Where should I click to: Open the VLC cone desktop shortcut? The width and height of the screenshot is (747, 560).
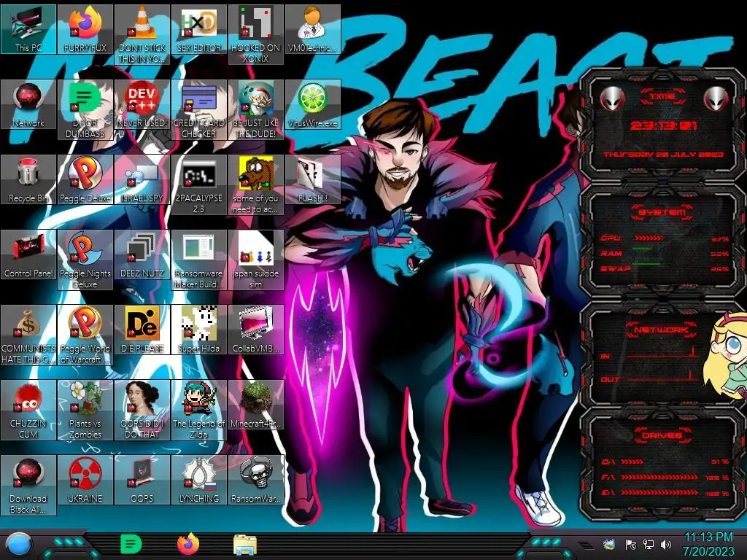pos(142,35)
